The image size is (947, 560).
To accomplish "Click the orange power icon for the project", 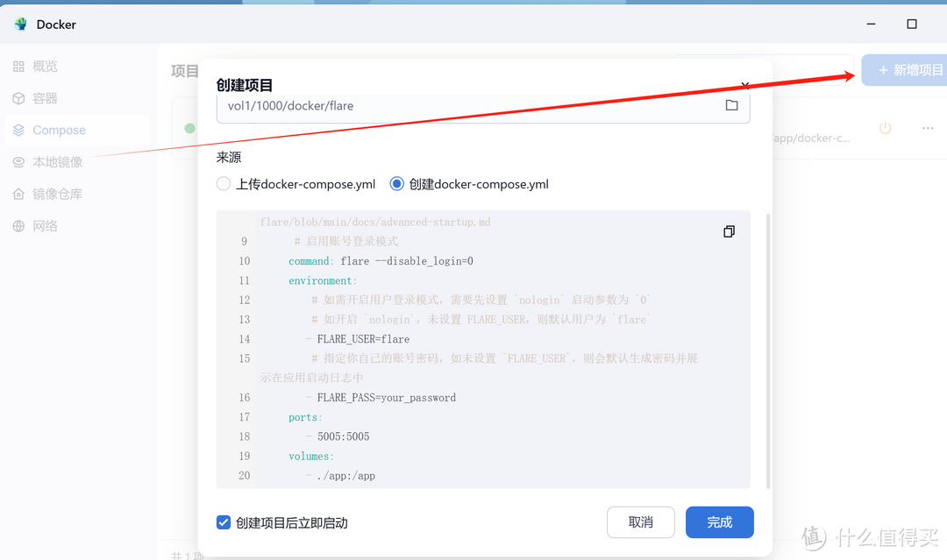I will click(x=885, y=128).
